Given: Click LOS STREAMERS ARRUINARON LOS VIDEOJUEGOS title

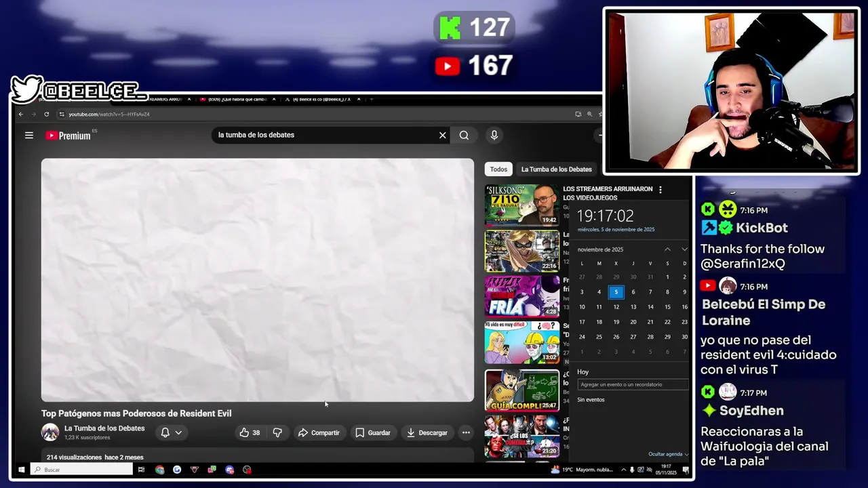Looking at the screenshot, I should (x=608, y=193).
